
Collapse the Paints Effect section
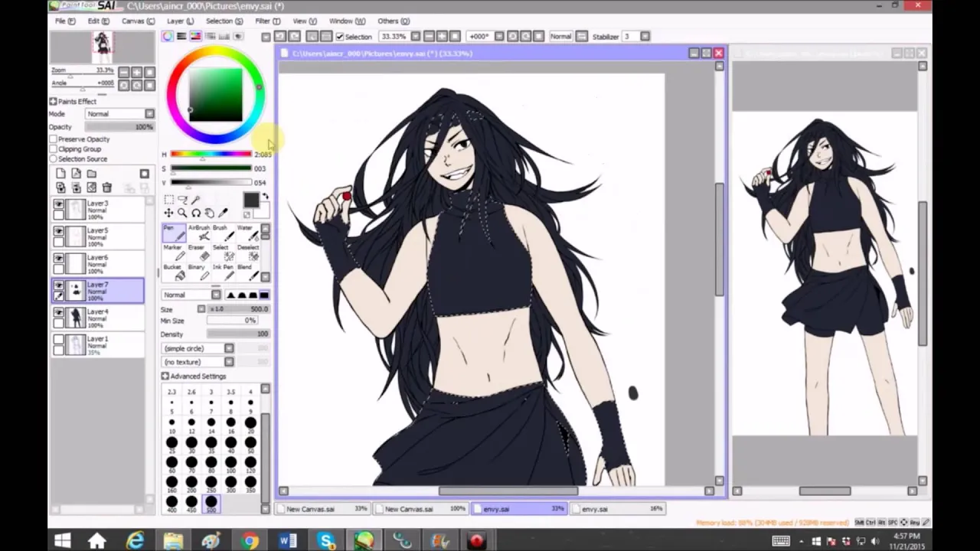click(53, 102)
